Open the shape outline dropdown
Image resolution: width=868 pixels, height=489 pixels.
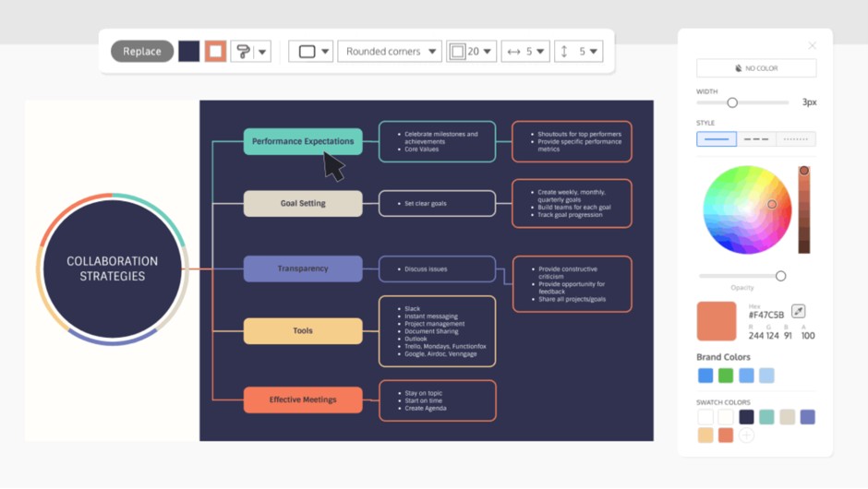coord(310,52)
